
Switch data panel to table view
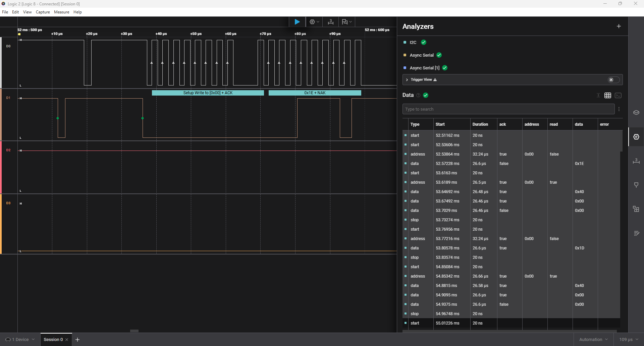click(x=608, y=96)
